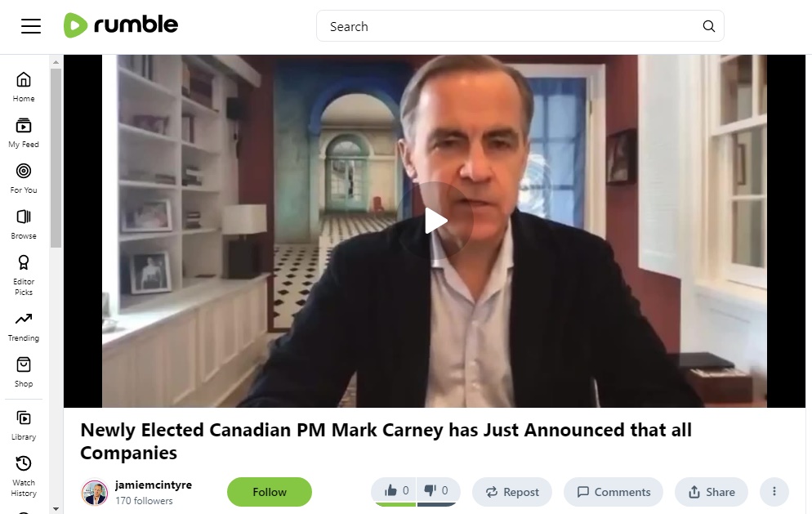Click the Repost button
This screenshot has height=514, width=812.
512,492
